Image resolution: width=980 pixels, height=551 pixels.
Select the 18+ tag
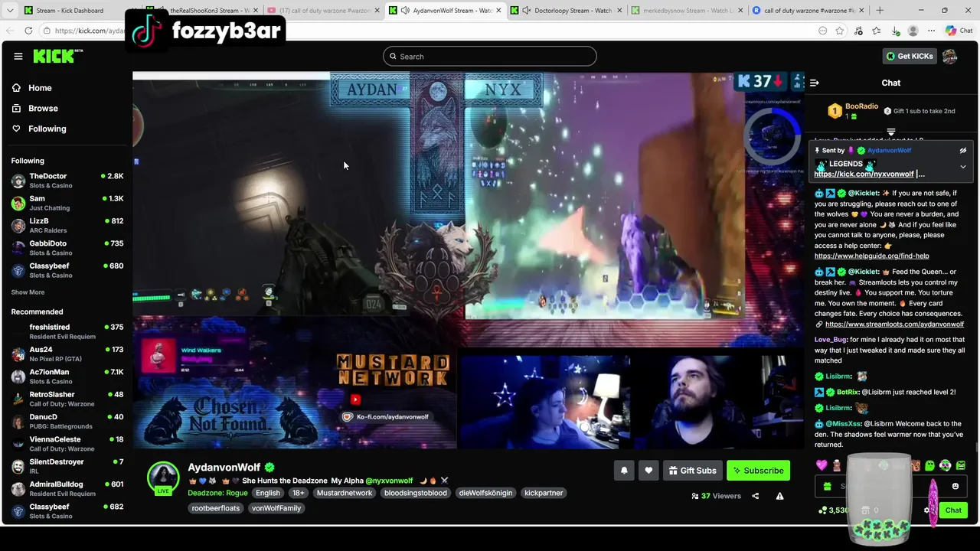pyautogui.click(x=299, y=493)
